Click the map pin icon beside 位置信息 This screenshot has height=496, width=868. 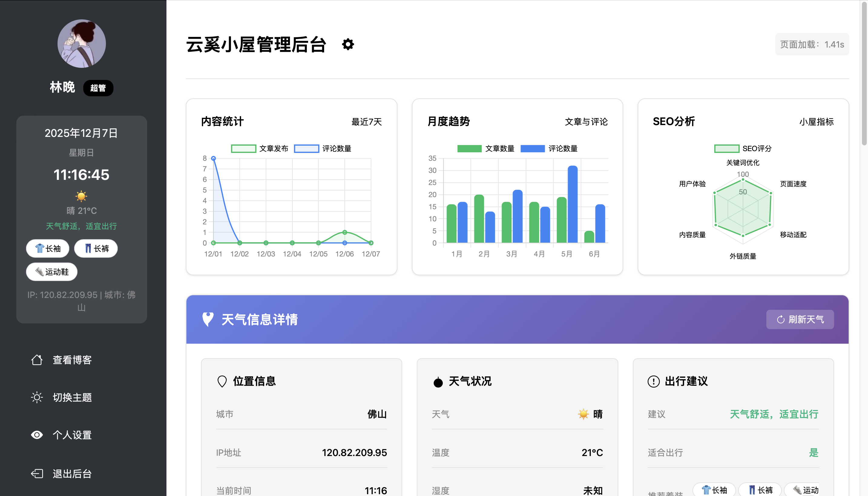[222, 381]
